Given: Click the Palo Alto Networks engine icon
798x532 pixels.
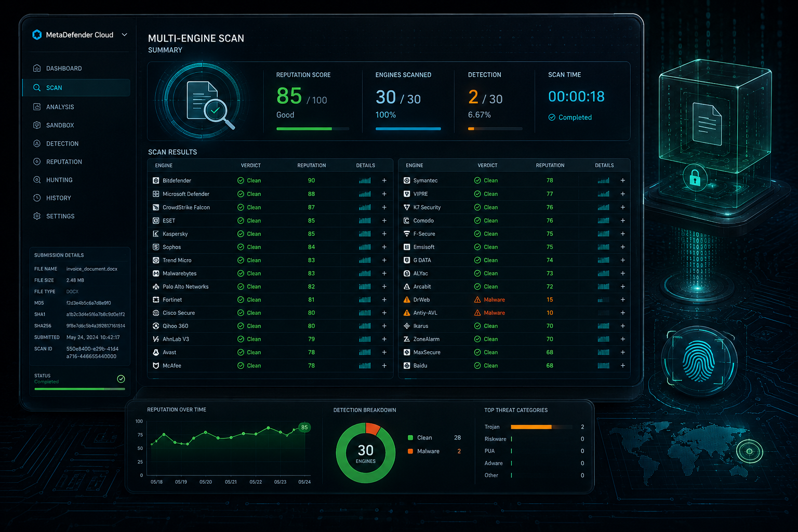Looking at the screenshot, I should [156, 287].
